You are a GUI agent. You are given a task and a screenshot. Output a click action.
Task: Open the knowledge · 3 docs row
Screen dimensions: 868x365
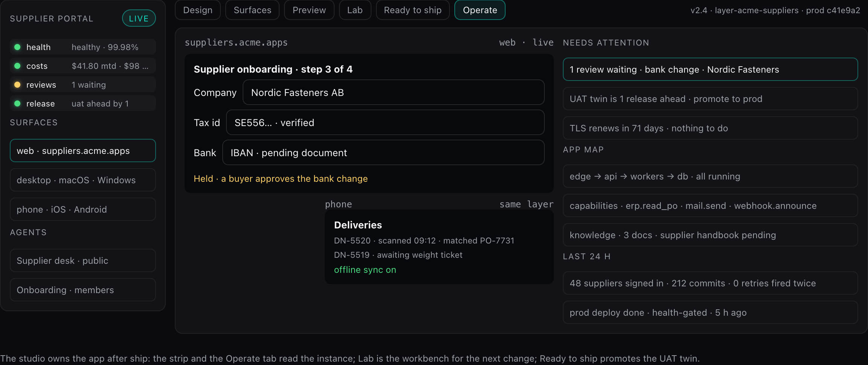point(711,235)
